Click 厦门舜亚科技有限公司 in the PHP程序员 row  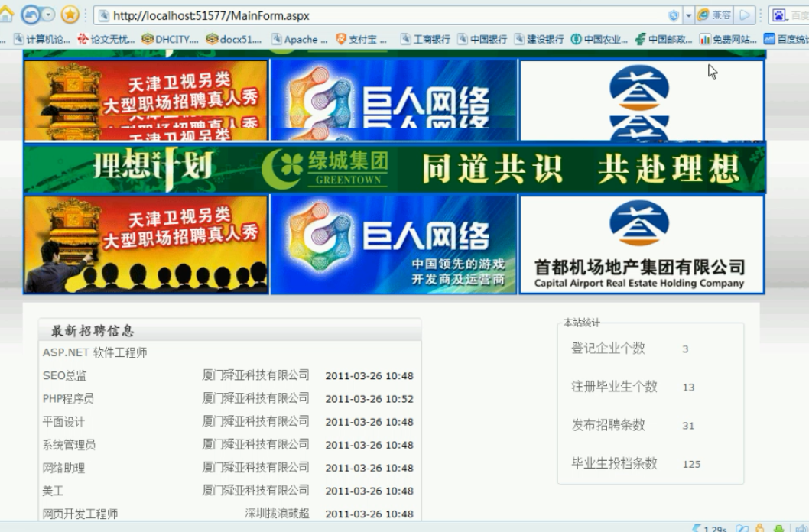coord(256,398)
